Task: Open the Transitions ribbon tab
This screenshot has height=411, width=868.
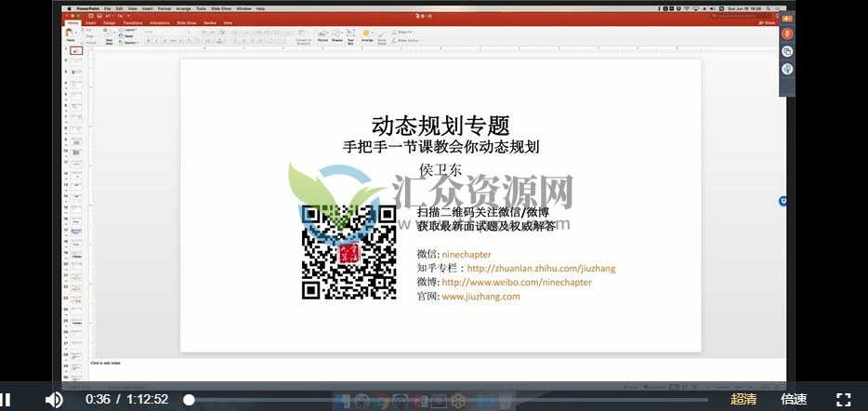Action: pyautogui.click(x=132, y=22)
